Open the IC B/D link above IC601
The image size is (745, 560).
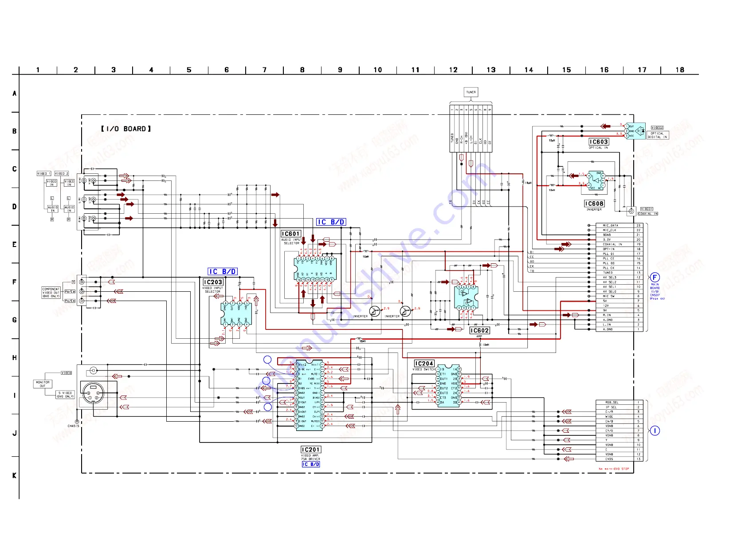click(x=331, y=222)
